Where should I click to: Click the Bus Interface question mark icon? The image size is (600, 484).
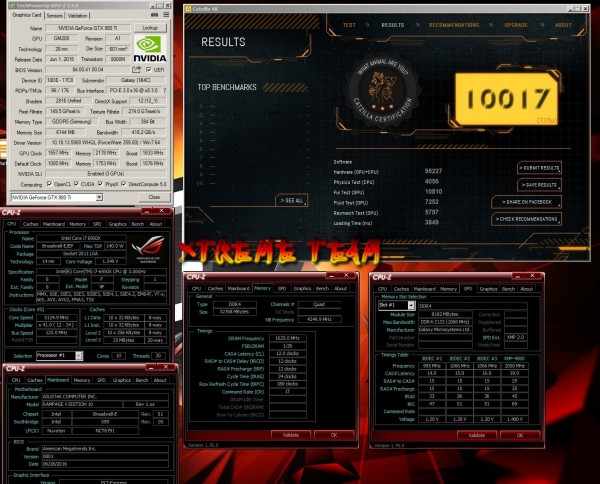pyautogui.click(x=165, y=91)
